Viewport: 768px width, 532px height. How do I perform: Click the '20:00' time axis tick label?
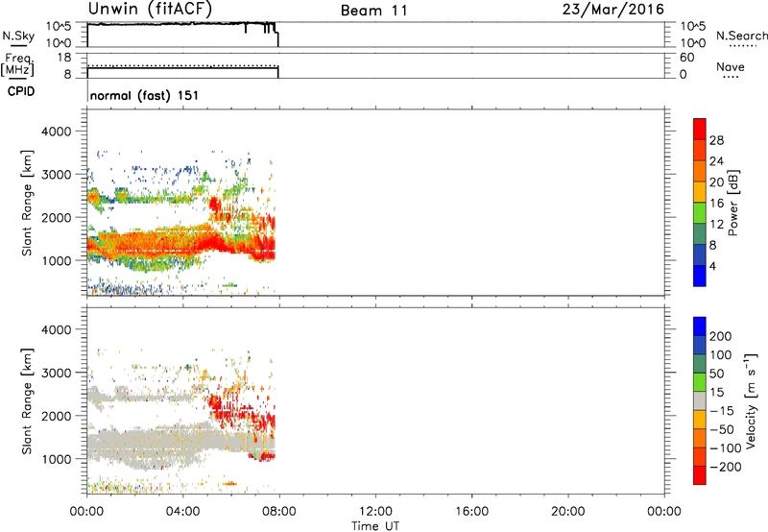click(x=567, y=512)
